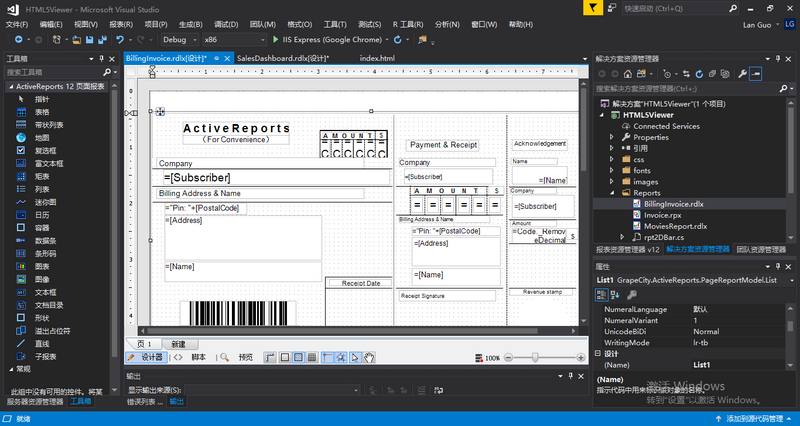Viewport: 800px width, 426px height.
Task: Click zoom in plus button
Action: (x=581, y=358)
